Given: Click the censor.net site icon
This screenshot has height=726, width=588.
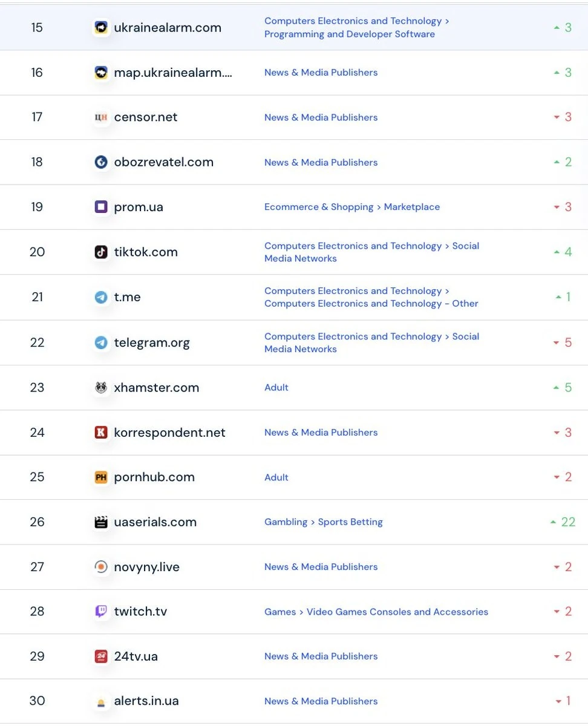Looking at the screenshot, I should pos(101,117).
